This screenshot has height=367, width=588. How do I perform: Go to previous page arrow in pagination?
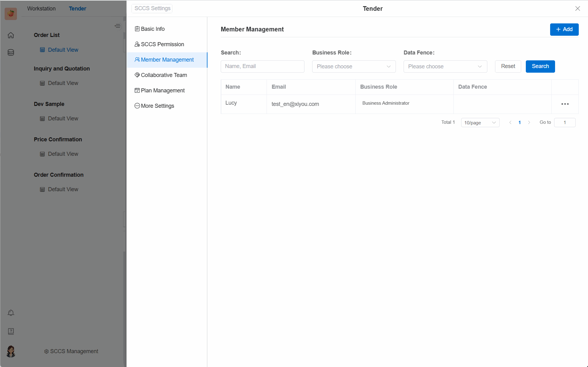510,123
